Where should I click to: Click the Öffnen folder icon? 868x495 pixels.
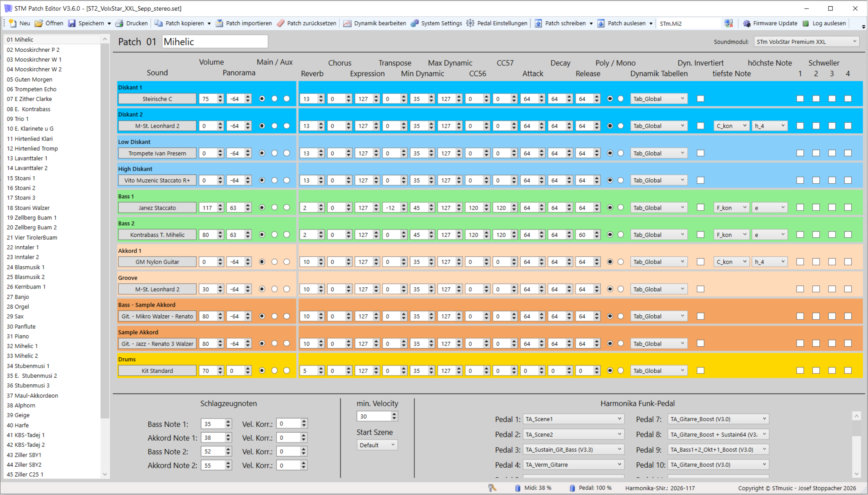(x=39, y=23)
